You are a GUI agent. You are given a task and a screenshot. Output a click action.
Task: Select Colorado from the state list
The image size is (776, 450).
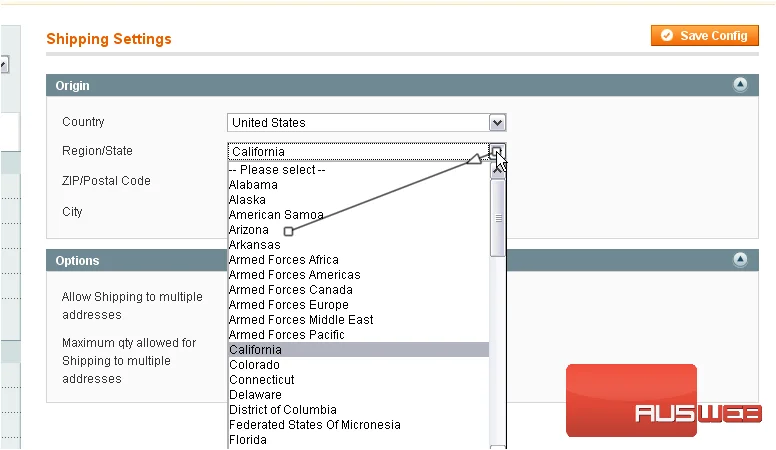[358, 365]
